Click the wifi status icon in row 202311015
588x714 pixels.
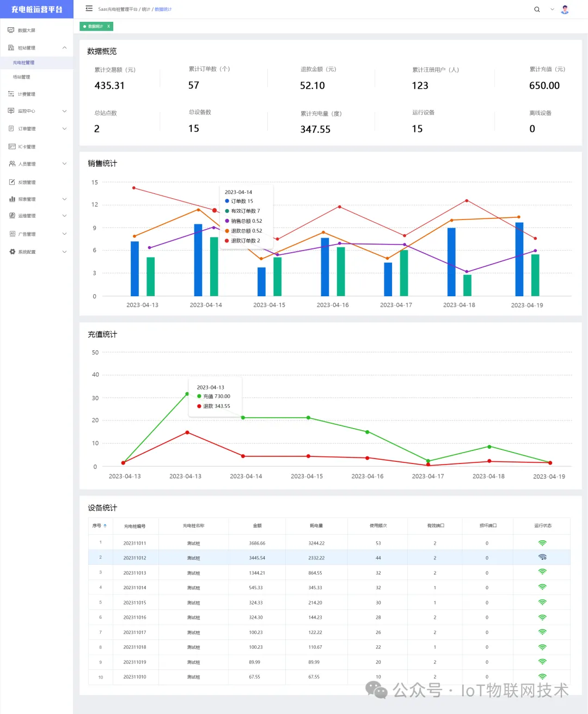pyautogui.click(x=542, y=602)
